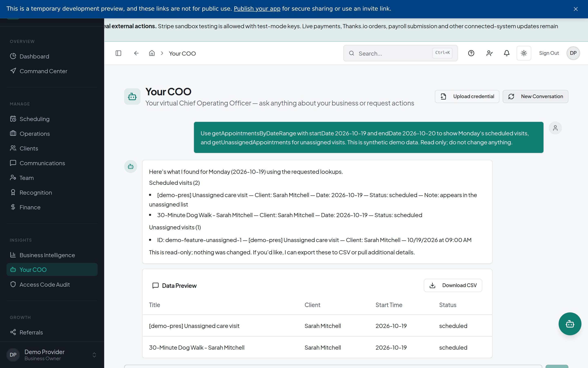Open Communications page
588x368 pixels.
point(52,163)
